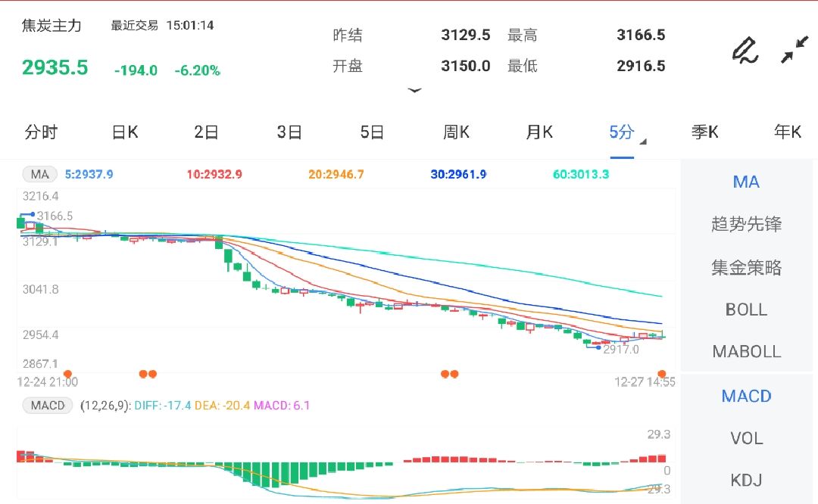Click the DEA:-20.4 reading
Screen dimensions: 818x504
(x=222, y=406)
